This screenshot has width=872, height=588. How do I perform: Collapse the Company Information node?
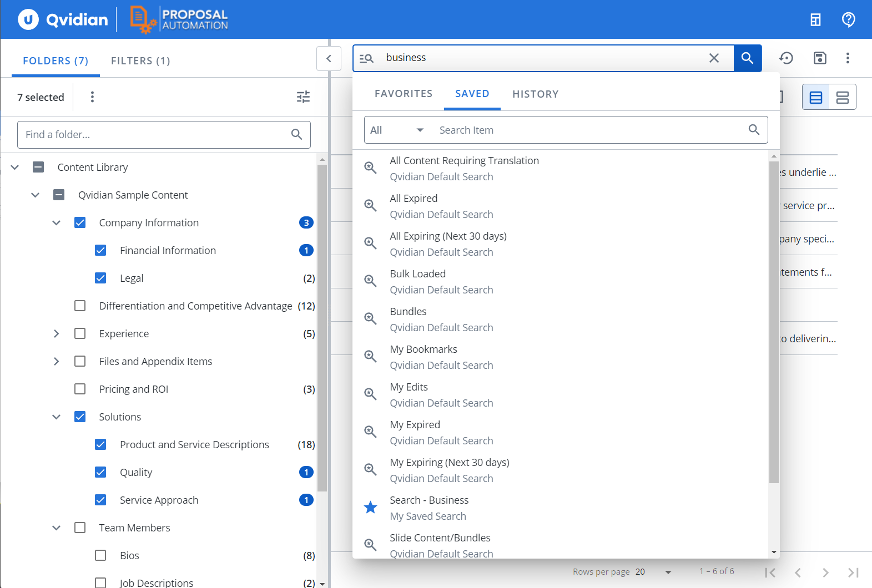click(56, 222)
